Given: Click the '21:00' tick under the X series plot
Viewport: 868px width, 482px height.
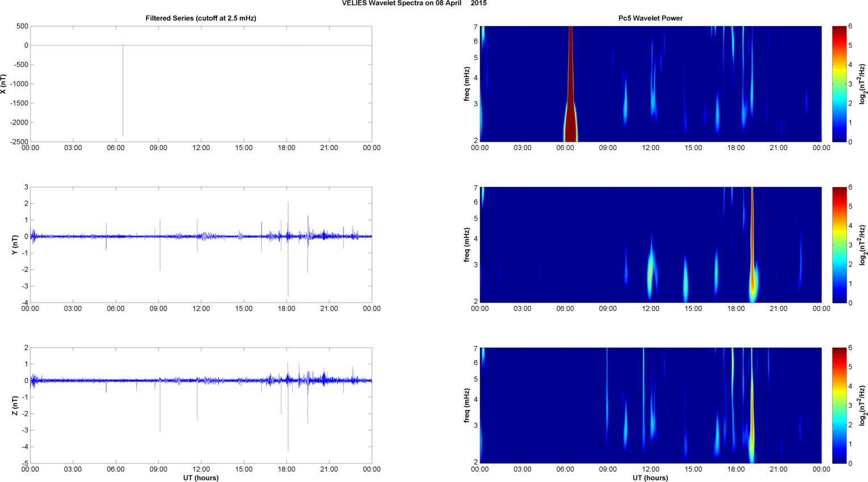Looking at the screenshot, I should [329, 148].
